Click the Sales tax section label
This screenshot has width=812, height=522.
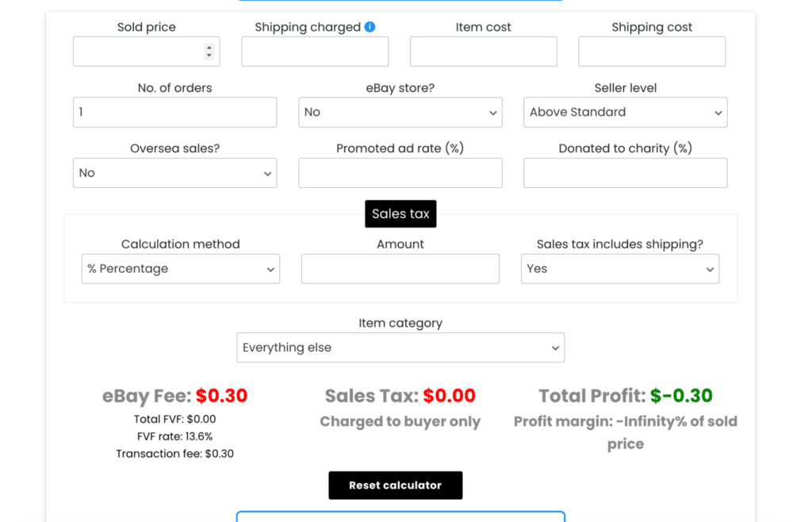click(400, 213)
